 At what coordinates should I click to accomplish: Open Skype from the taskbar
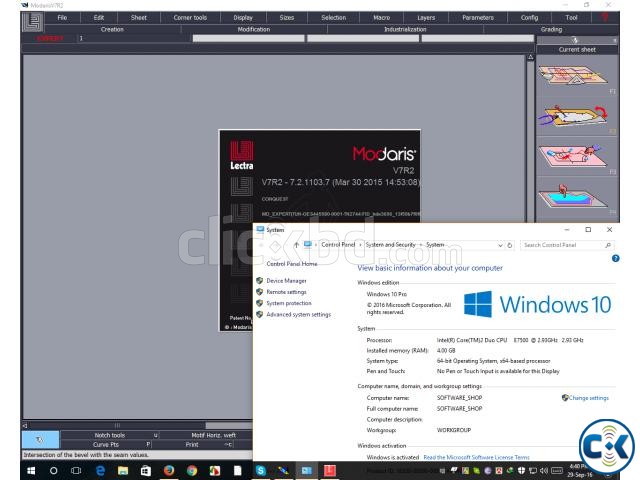click(x=261, y=470)
